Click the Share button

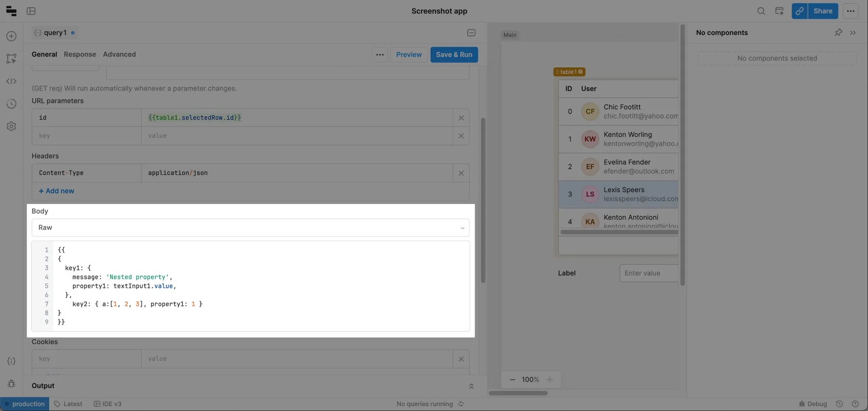[x=823, y=11]
